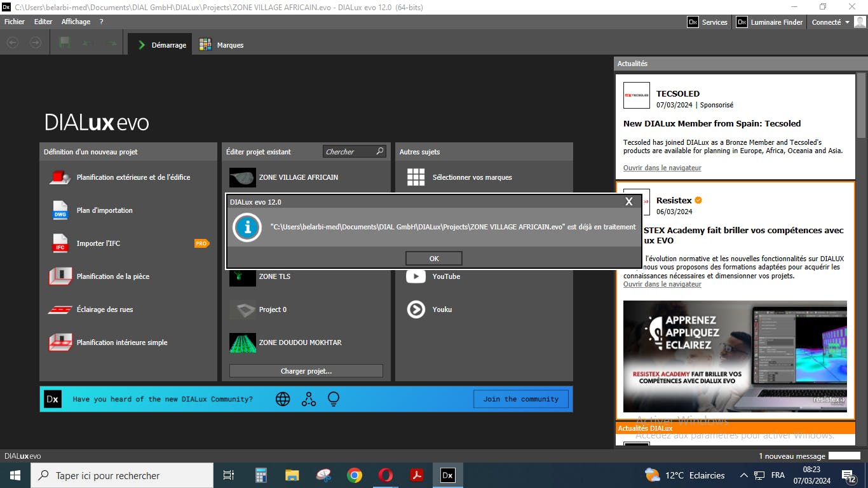Screen dimensions: 868x488
Task: Click the DWG Plan d'importation icon
Action: (x=60, y=210)
